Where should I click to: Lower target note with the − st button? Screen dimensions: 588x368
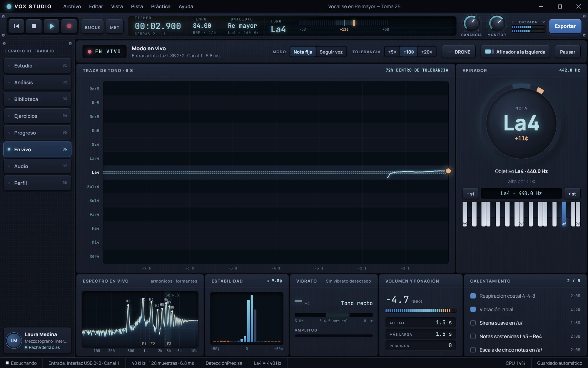tap(470, 194)
